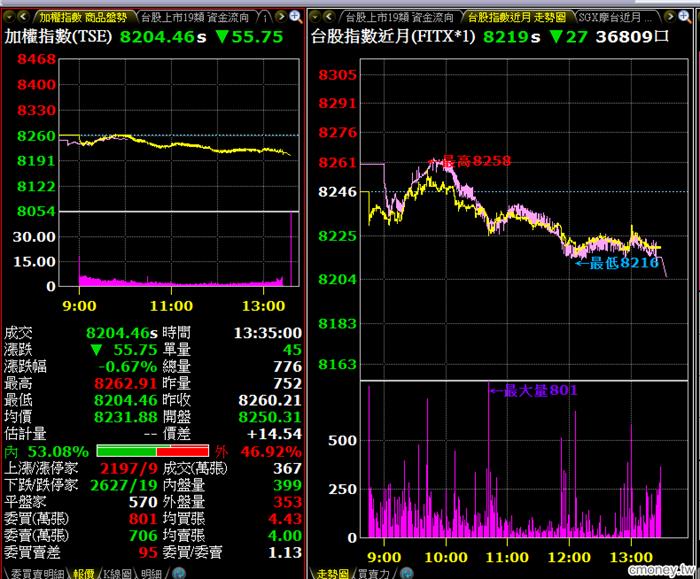Select the 明細 bottom tab
This screenshot has width=700, height=579.
(x=151, y=573)
